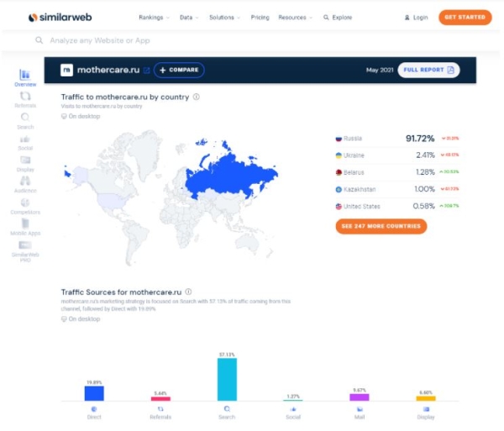Viewport: 504px width, 431px height.
Task: Click the search magnifier icon in Analyze bar
Action: [39, 40]
